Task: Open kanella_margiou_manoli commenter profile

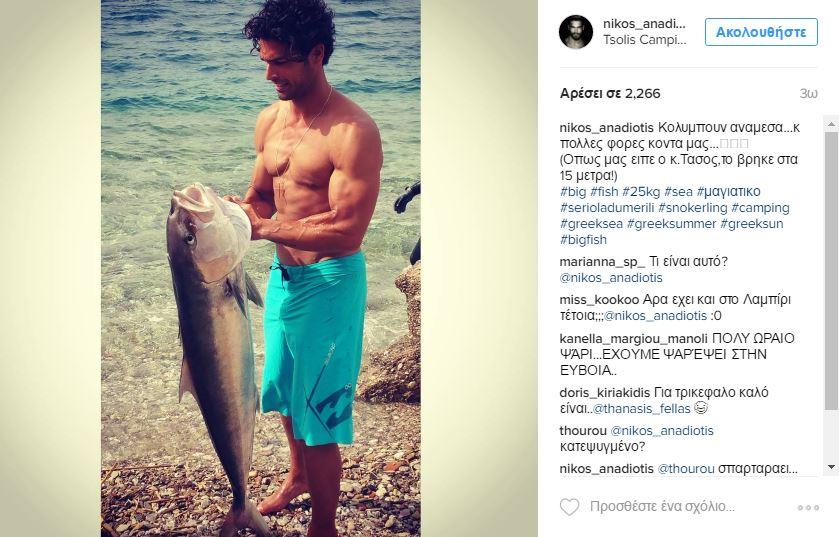Action: click(x=634, y=339)
